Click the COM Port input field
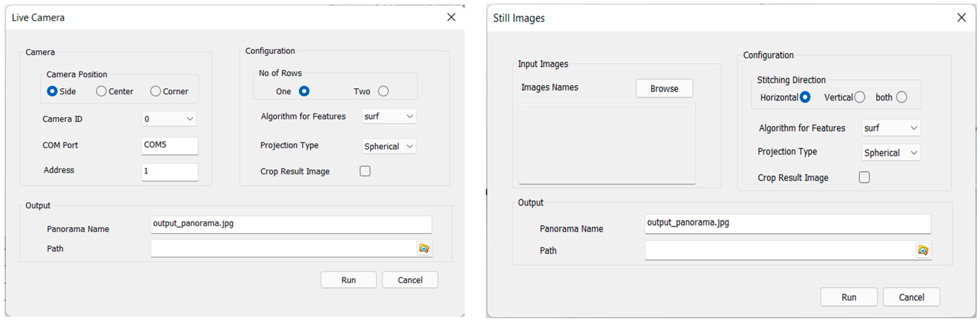980x324 pixels. point(170,145)
